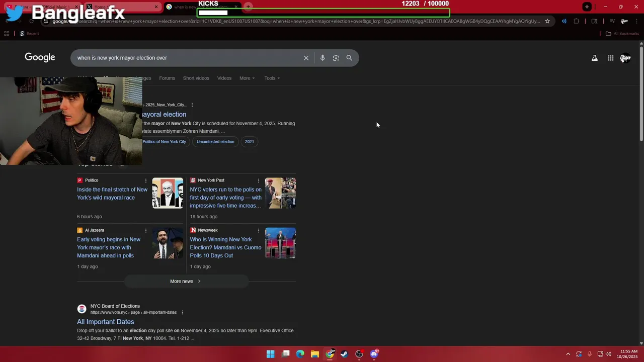The width and height of the screenshot is (644, 362).
Task: Click the Al Jazeera story thumbnail
Action: tap(168, 243)
